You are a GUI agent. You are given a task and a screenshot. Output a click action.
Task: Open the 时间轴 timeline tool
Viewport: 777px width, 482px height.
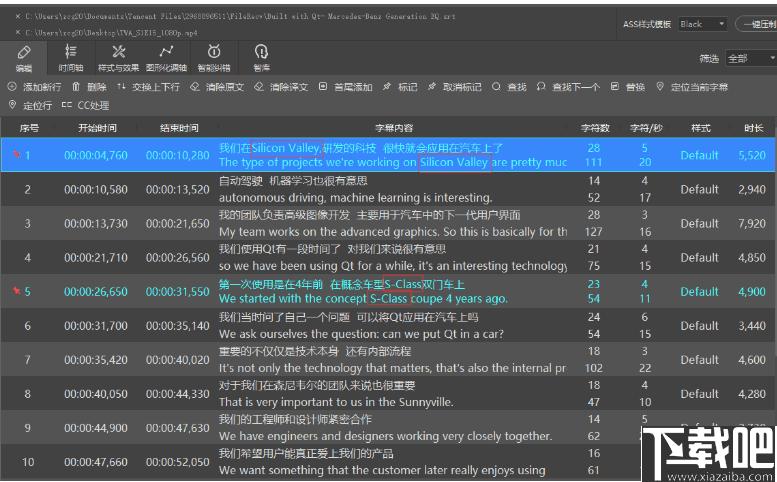point(71,58)
